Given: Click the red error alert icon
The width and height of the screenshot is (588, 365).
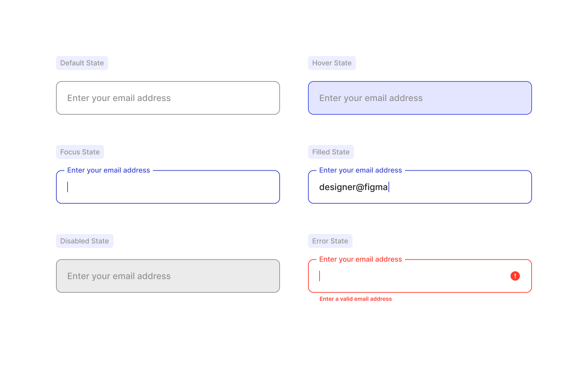Looking at the screenshot, I should (x=515, y=276).
